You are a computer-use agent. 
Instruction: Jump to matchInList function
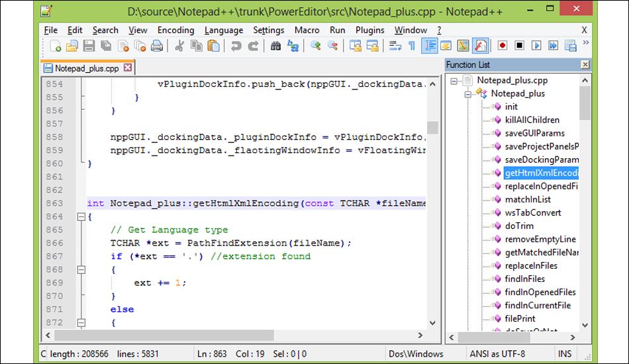click(x=528, y=199)
